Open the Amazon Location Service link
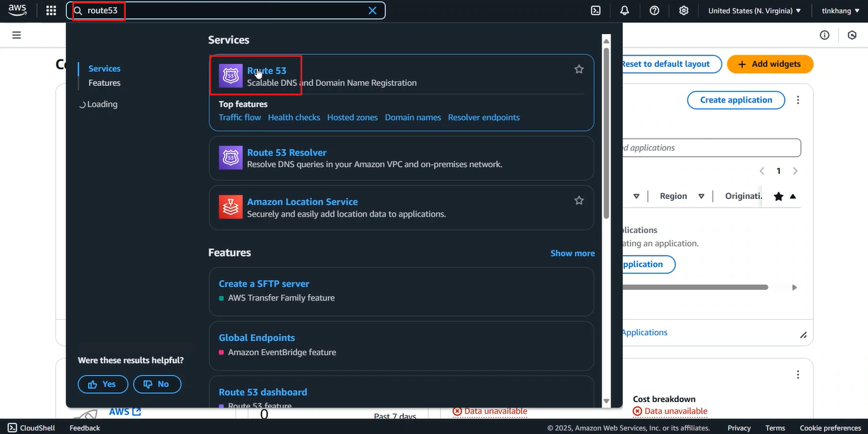 (302, 202)
